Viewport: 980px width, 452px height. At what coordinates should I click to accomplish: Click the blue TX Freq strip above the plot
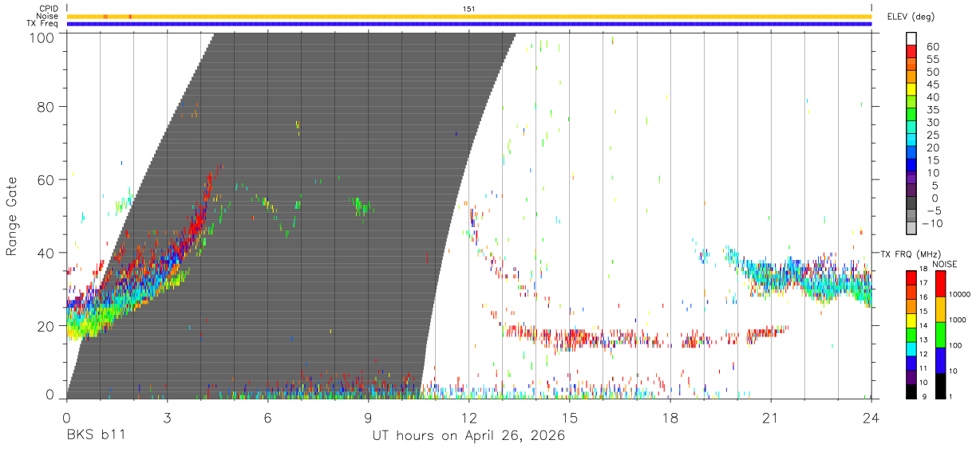pos(469,24)
